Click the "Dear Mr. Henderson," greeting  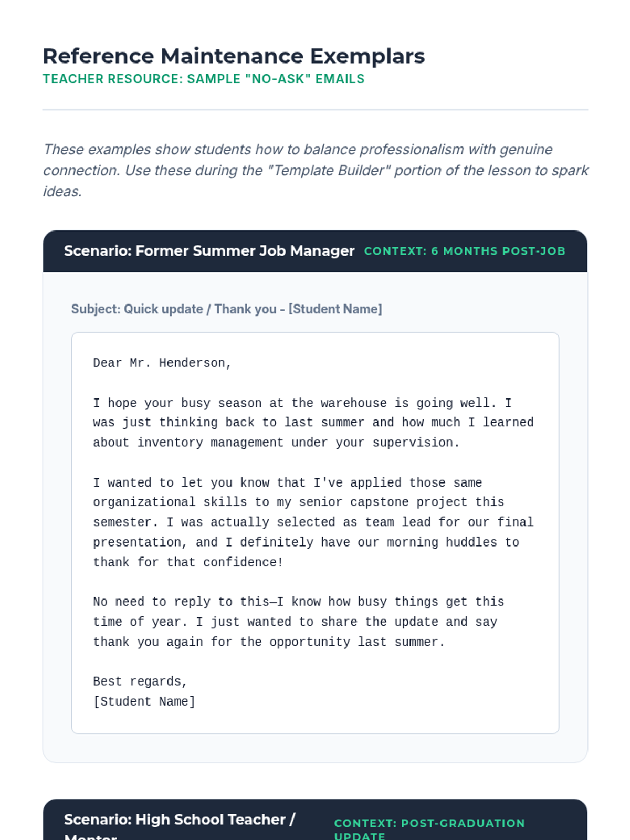[162, 363]
